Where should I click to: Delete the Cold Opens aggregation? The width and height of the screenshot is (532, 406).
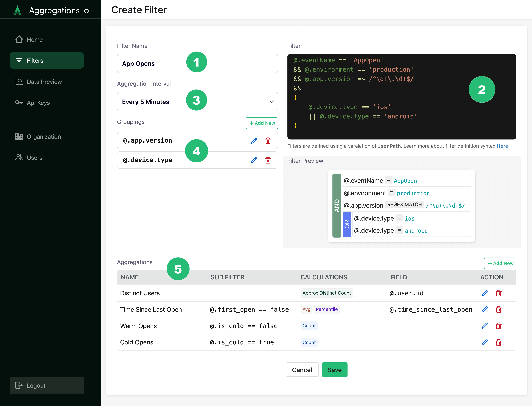tap(498, 342)
